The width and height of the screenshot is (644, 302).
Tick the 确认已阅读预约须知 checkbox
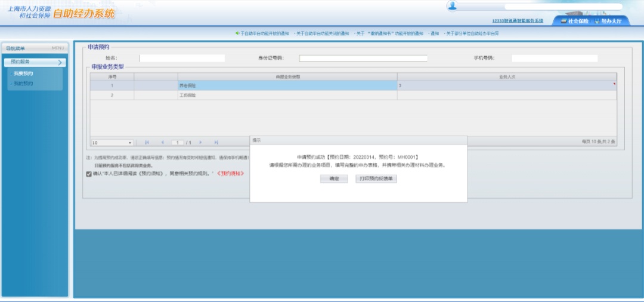(x=89, y=174)
